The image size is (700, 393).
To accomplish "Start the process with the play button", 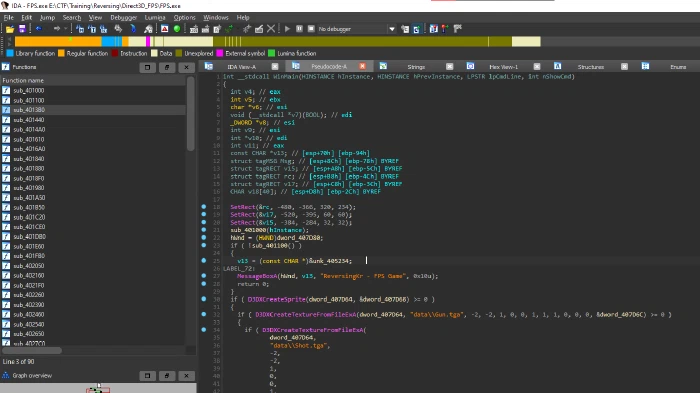I will [x=288, y=29].
